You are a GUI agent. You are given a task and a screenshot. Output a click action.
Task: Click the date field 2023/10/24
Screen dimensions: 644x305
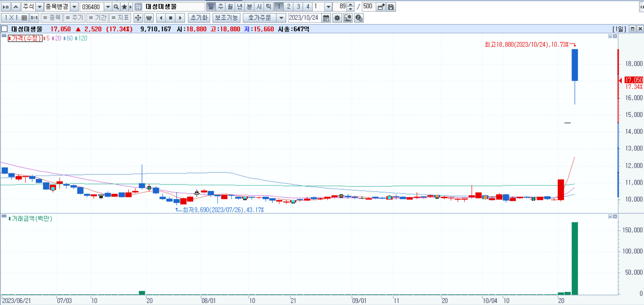coord(304,18)
